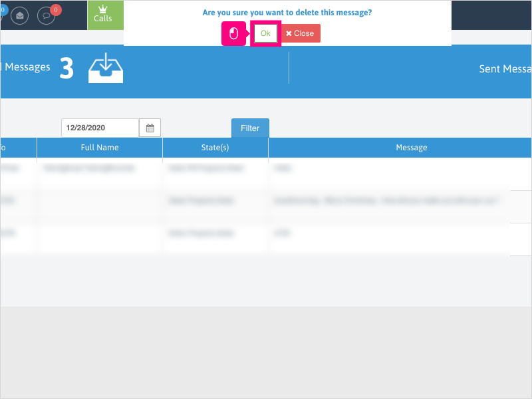Viewport: 532px width, 399px height.
Task: Click the 12/28/2020 date input field
Action: point(100,128)
